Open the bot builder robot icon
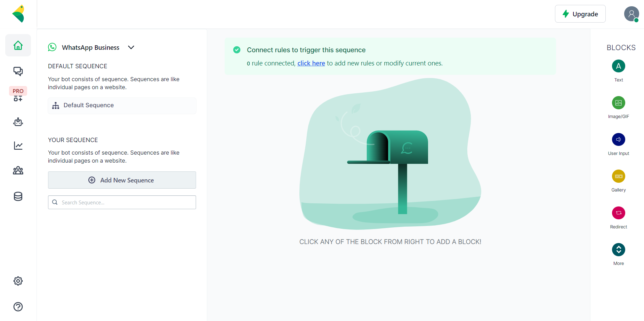 click(x=18, y=122)
